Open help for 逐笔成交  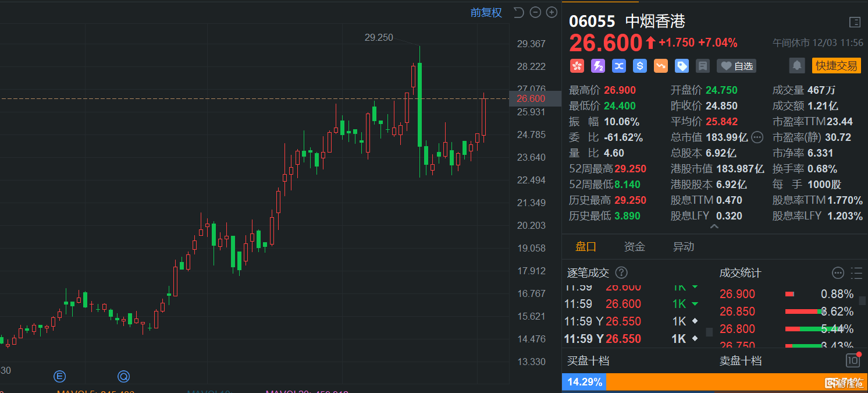[621, 272]
